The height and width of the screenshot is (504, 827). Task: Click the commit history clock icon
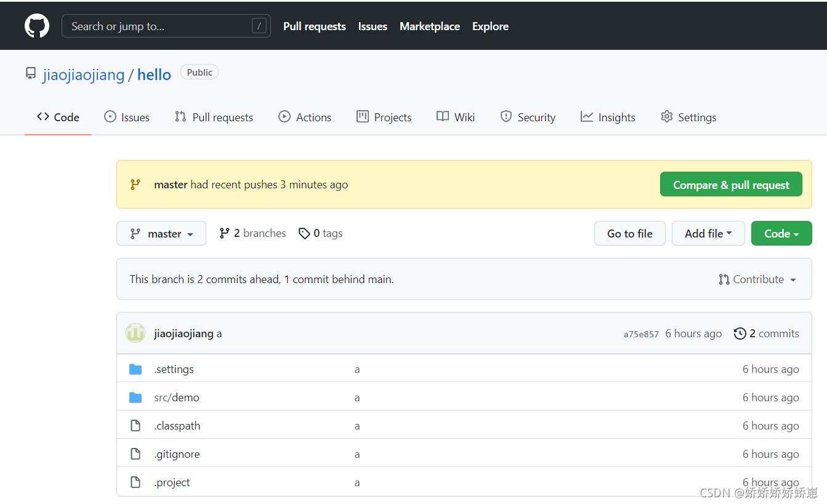pyautogui.click(x=740, y=333)
